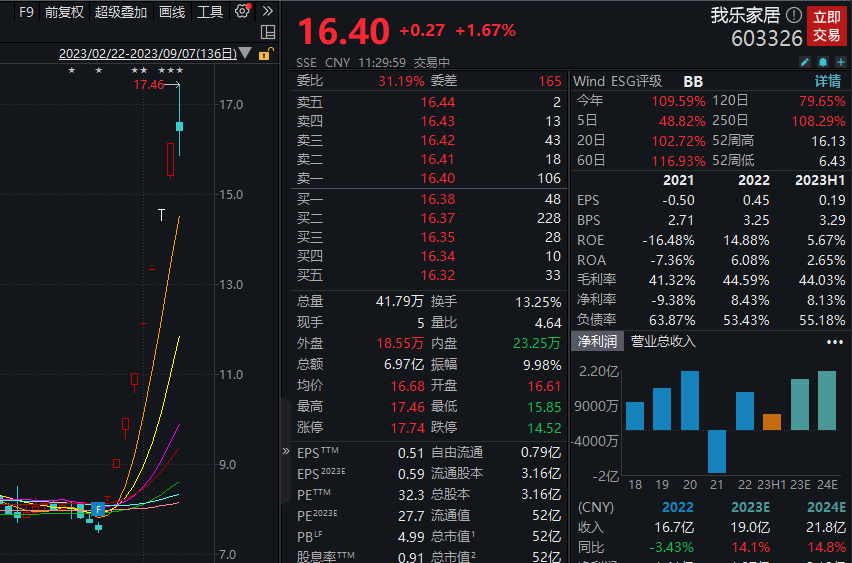Click info icon next to 我乐家居
The image size is (852, 563).
point(794,15)
